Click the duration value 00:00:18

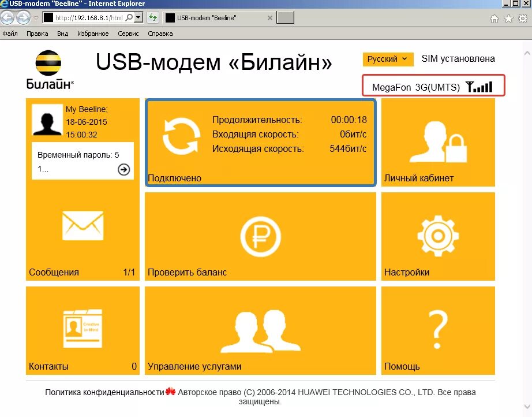(349, 120)
